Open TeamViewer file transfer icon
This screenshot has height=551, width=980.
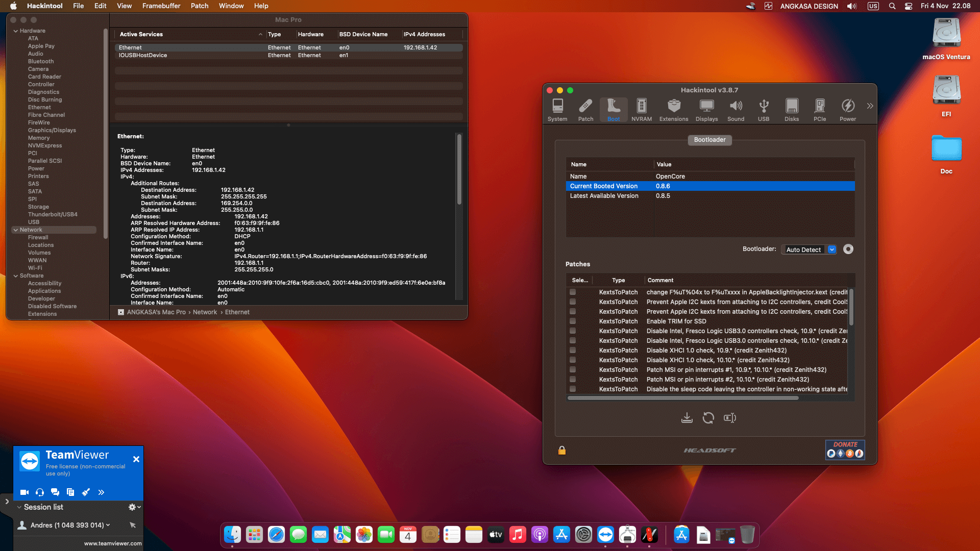pos(70,492)
